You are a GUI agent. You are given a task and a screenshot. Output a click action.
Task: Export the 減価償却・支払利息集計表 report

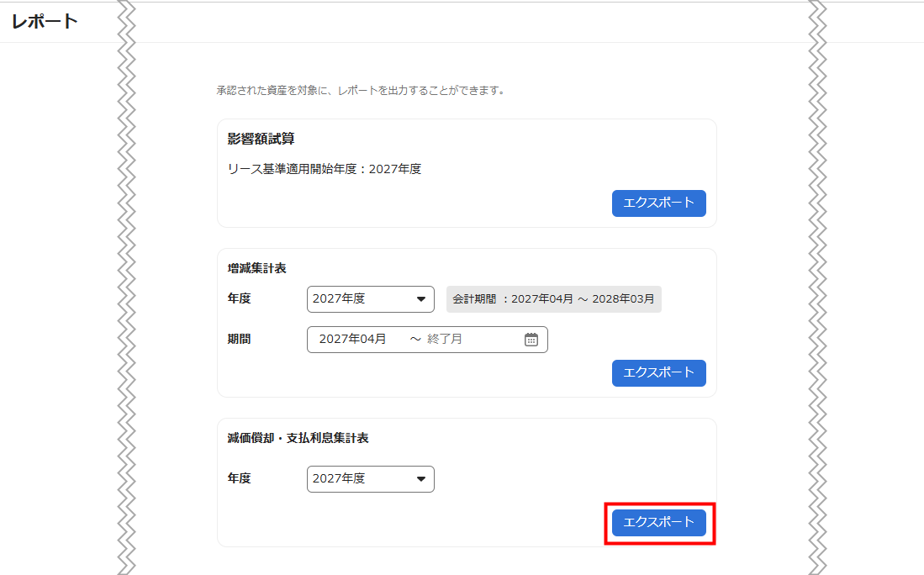click(x=658, y=523)
